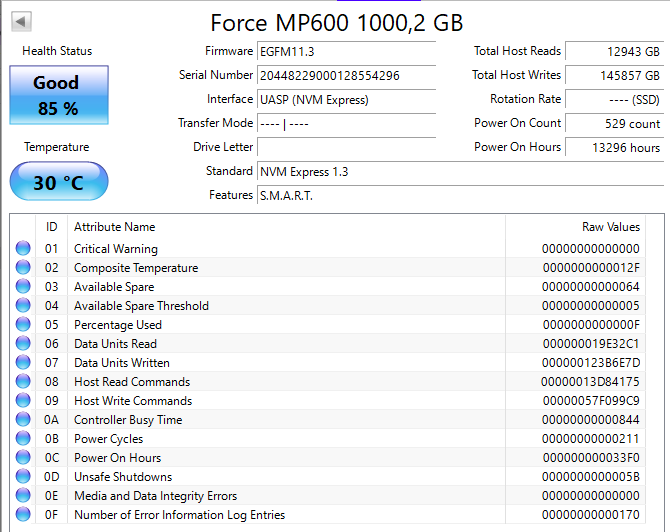Click the status icon next to Data Units Written

pos(23,363)
